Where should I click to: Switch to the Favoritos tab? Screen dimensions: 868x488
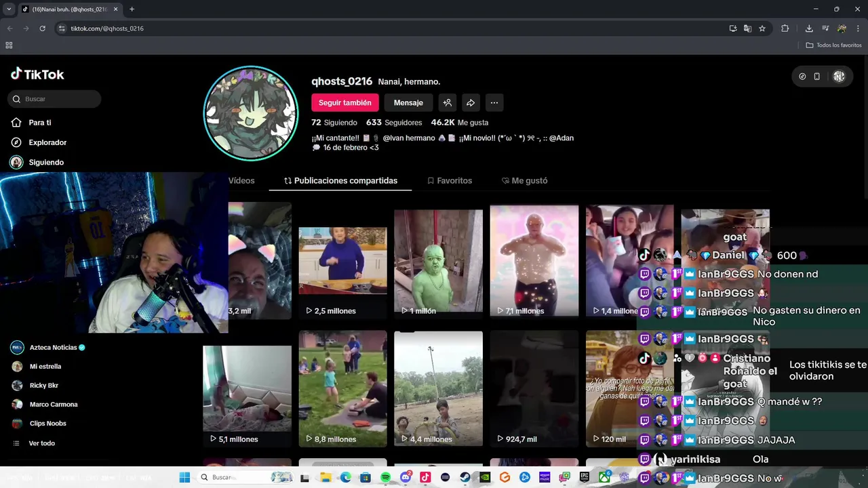[x=450, y=180]
